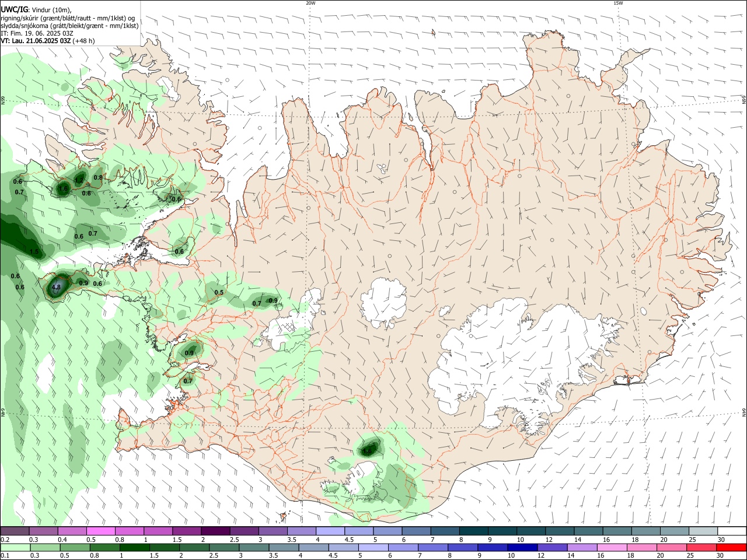This screenshot has width=747, height=560.
Task: Click the 0.1 label under the lower legend
Action: tap(5, 556)
